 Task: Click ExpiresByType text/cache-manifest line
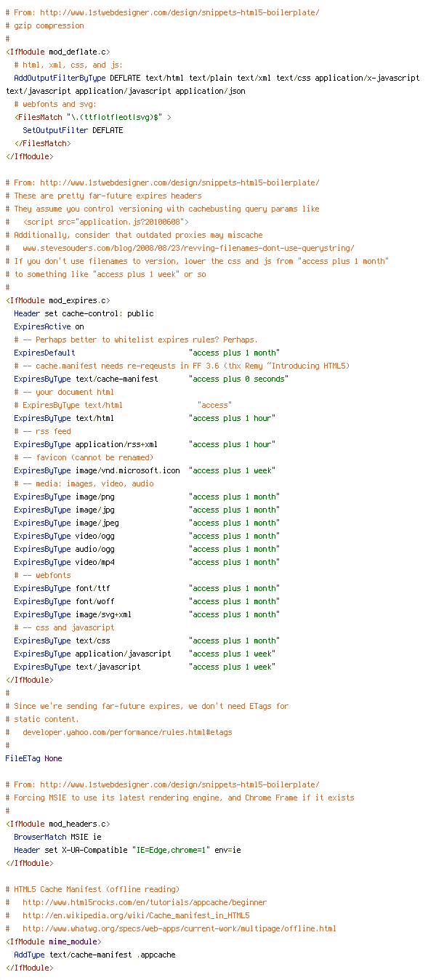pyautogui.click(x=151, y=379)
